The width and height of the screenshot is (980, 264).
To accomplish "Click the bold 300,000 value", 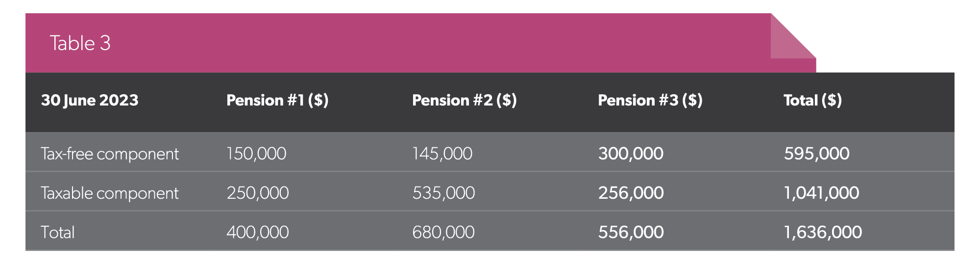I will click(631, 154).
